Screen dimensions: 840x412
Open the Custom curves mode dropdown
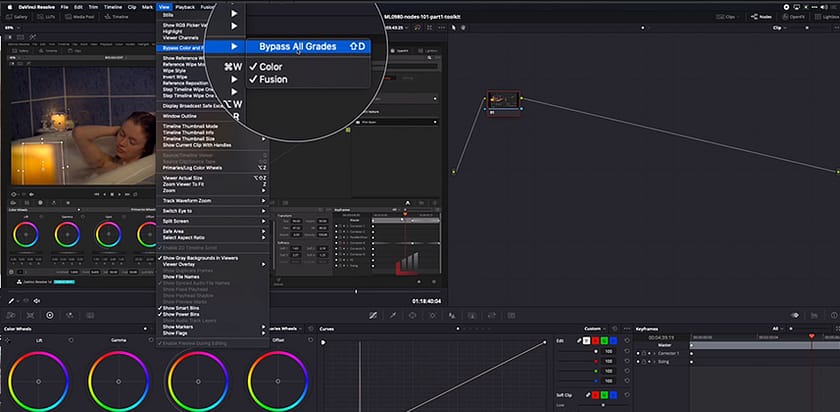click(595, 329)
